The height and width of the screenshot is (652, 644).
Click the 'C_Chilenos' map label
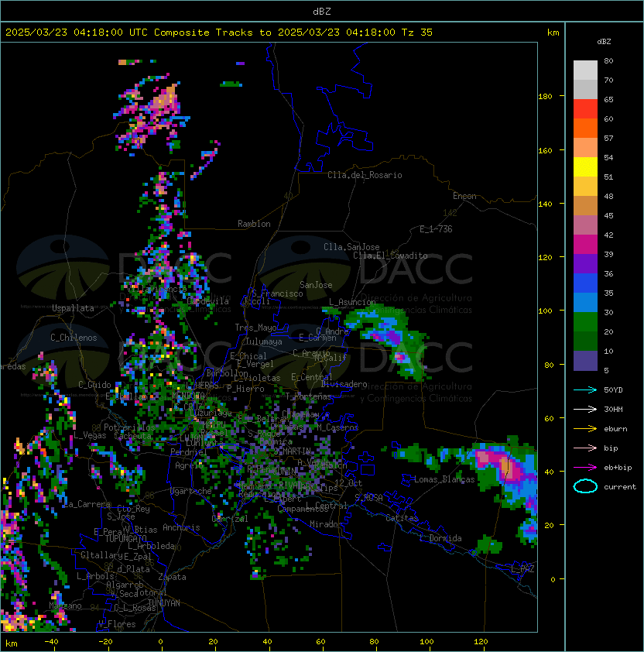[74, 338]
